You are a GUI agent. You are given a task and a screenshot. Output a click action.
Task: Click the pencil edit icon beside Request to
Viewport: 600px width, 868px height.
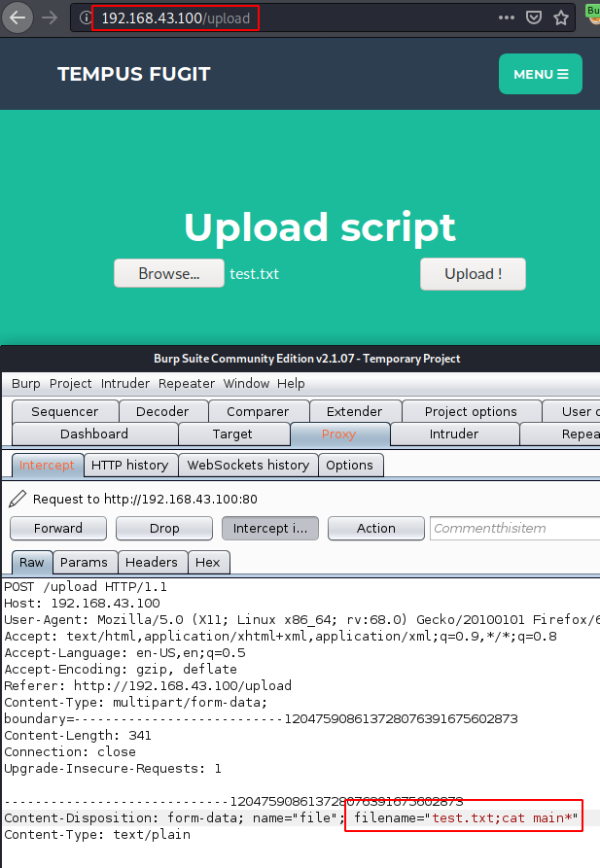coord(18,499)
